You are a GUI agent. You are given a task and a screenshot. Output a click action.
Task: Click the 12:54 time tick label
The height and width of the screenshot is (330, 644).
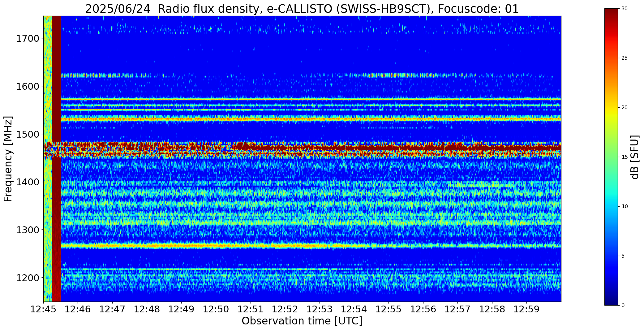click(354, 309)
